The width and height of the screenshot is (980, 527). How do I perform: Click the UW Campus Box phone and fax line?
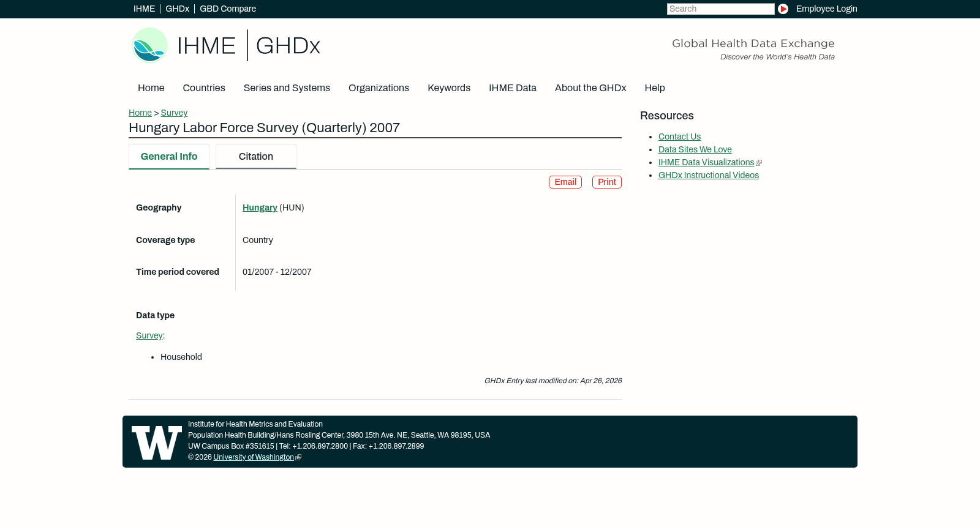point(306,447)
